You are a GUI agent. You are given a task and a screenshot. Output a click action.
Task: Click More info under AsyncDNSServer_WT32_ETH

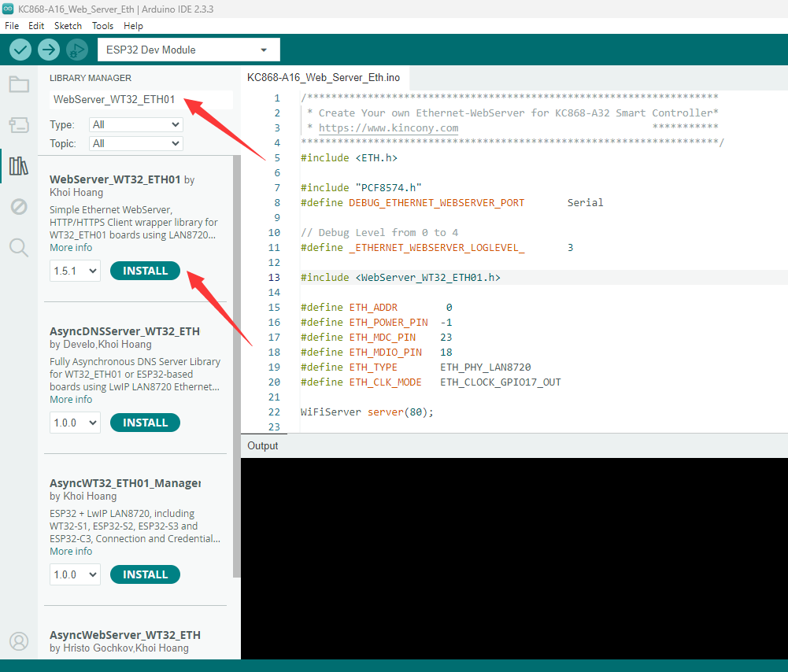[x=71, y=399]
